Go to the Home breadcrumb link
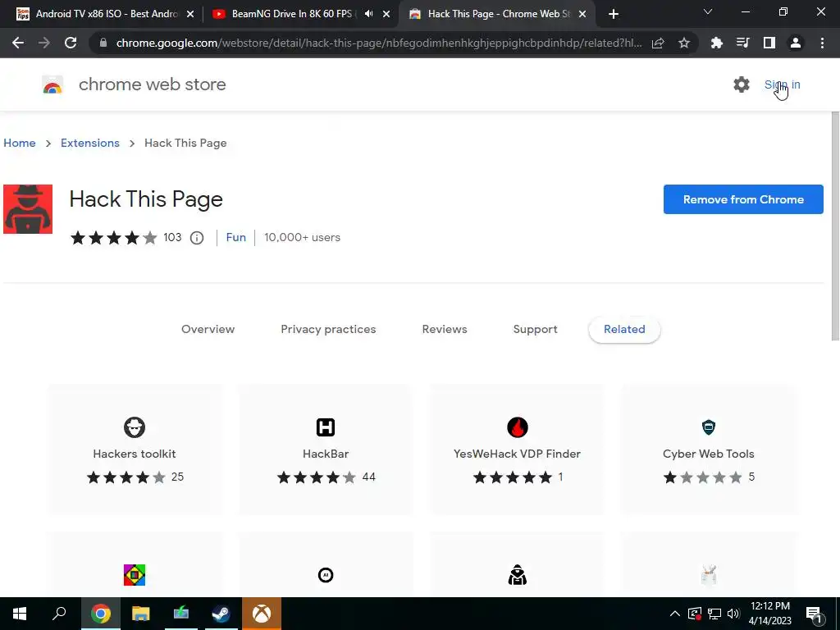The image size is (840, 630). pyautogui.click(x=20, y=143)
